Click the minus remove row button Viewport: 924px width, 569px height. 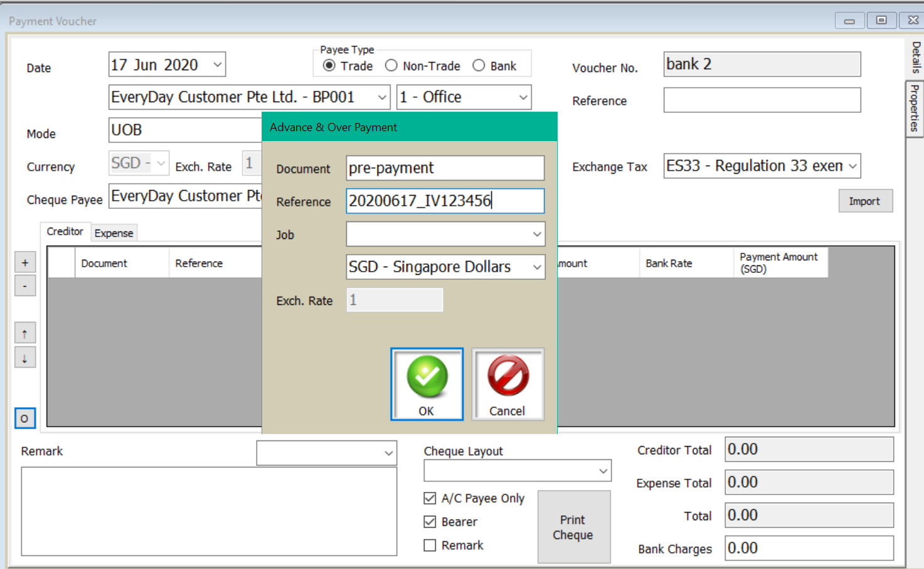pos(25,286)
